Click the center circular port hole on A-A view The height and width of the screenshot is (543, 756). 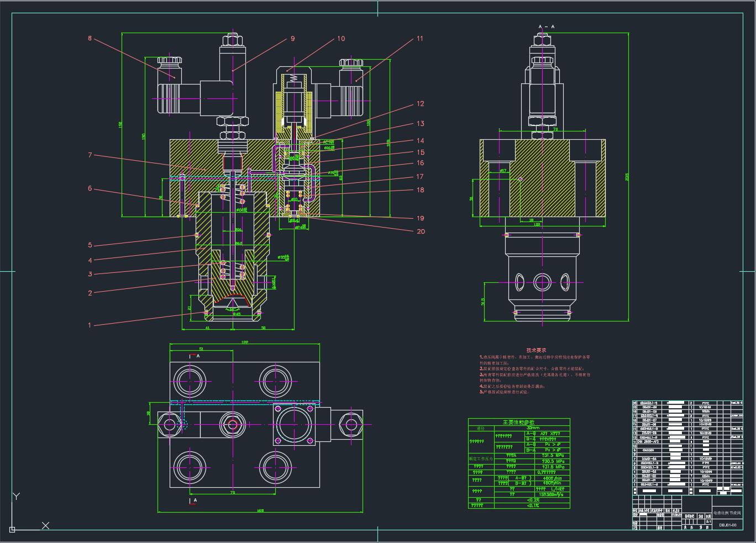[542, 282]
